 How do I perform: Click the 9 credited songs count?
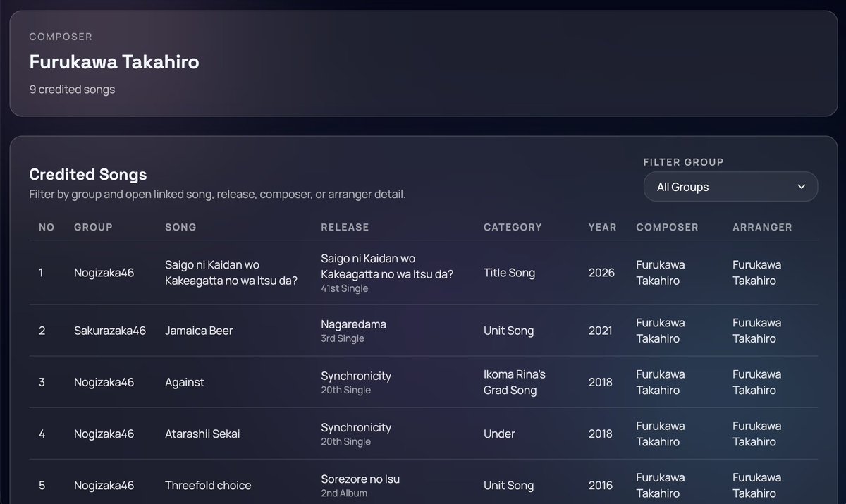coord(72,90)
